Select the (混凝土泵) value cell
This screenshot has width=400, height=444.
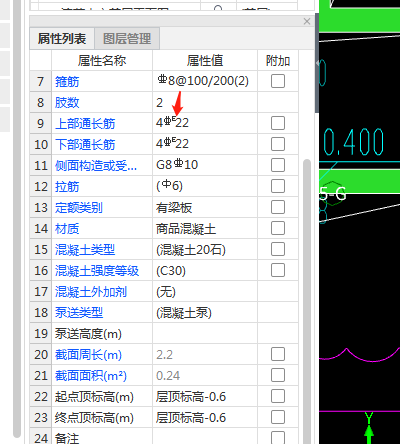click(x=205, y=312)
